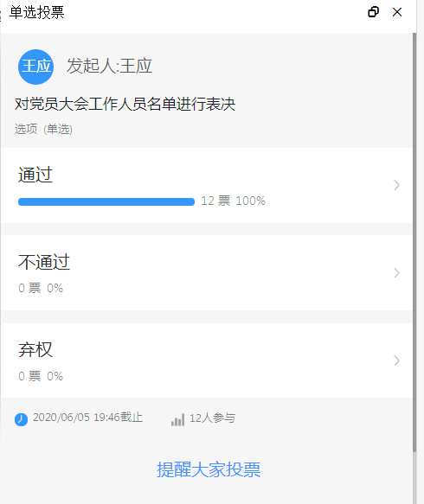Click the poll title 对党员大会工作人员名单进行表决

click(x=125, y=104)
